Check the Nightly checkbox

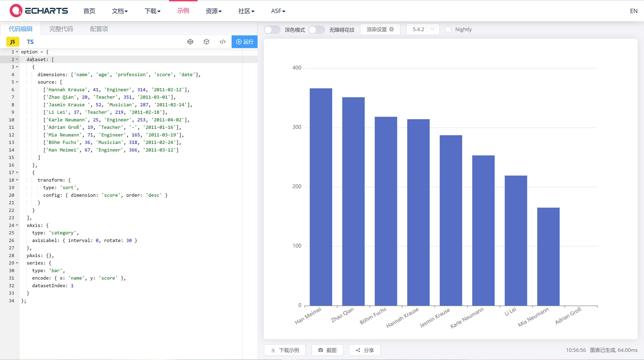coord(448,29)
